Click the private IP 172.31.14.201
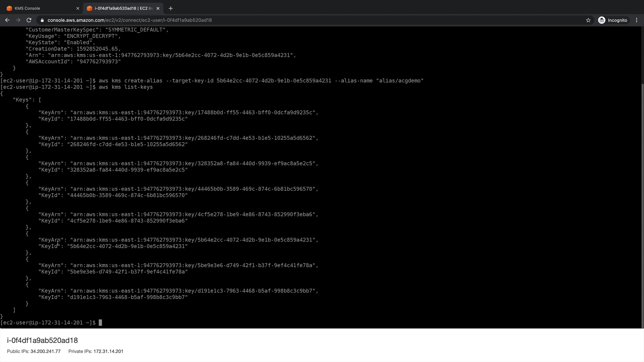 [108, 351]
